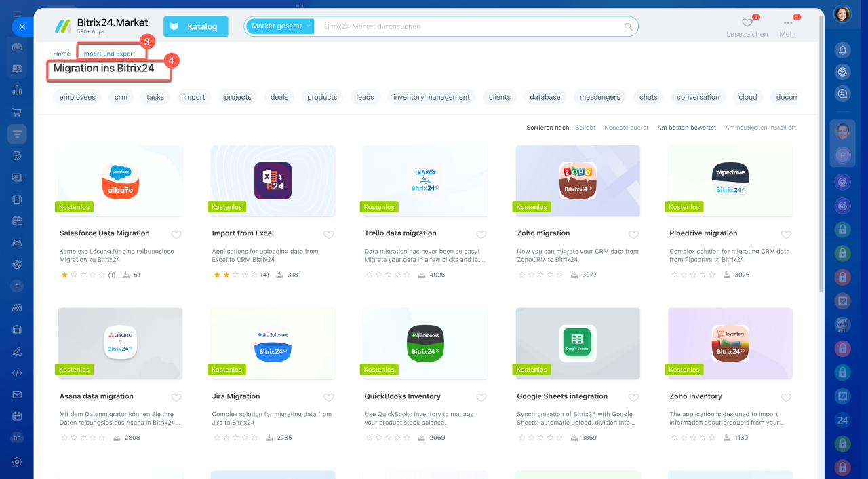Open the Import und Export breadcrumb
This screenshot has width=868, height=479.
(x=108, y=54)
